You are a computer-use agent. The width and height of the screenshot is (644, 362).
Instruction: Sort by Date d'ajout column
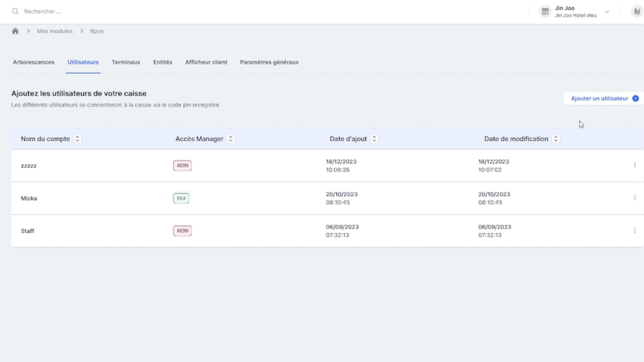[x=374, y=139]
